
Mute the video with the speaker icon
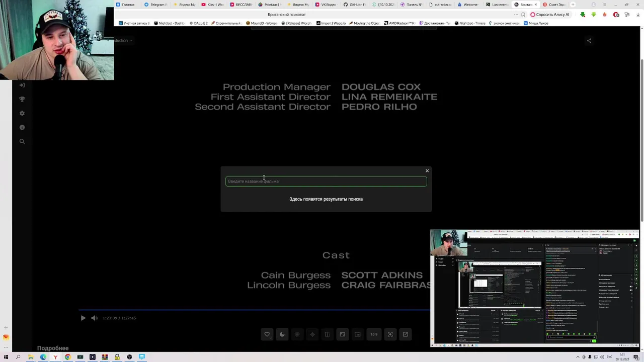(94, 318)
